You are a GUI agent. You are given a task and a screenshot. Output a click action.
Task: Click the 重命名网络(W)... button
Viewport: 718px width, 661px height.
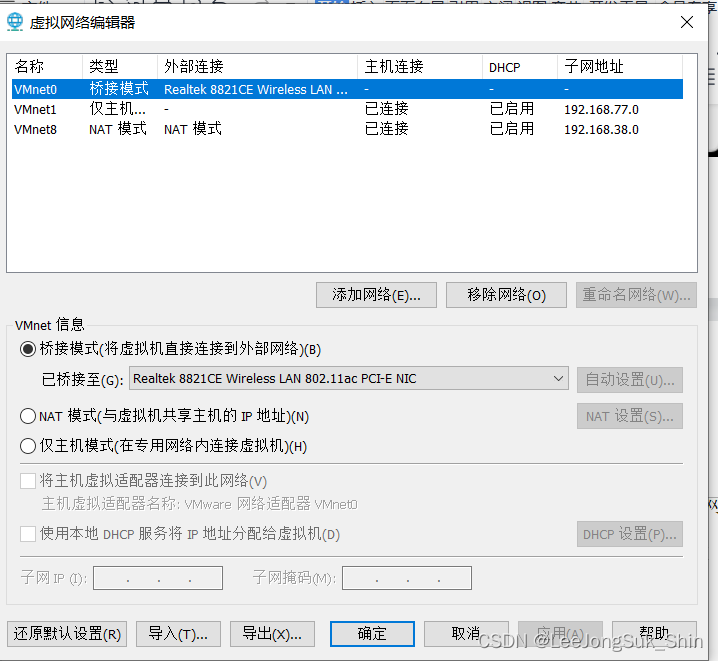tap(636, 295)
